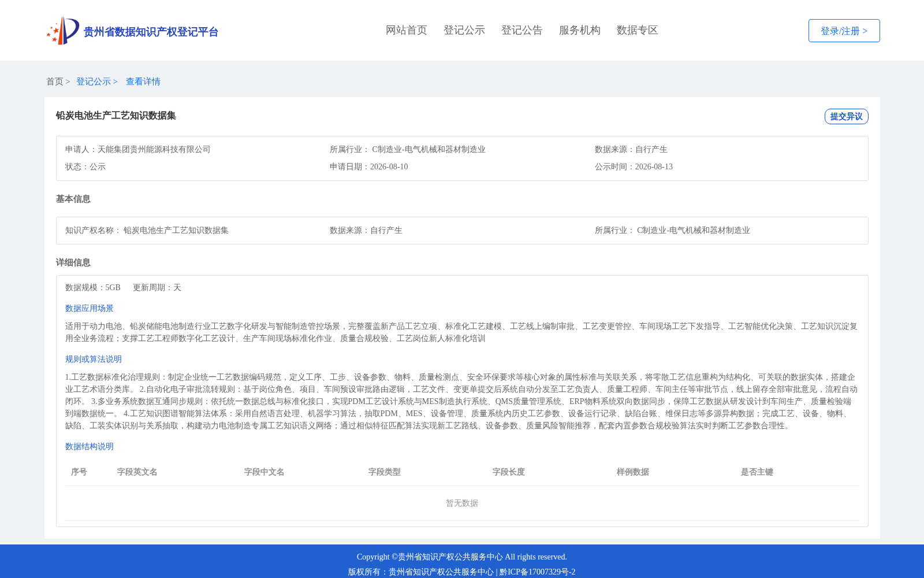Click 字段类型 column header
924x578 pixels.
pyautogui.click(x=385, y=472)
